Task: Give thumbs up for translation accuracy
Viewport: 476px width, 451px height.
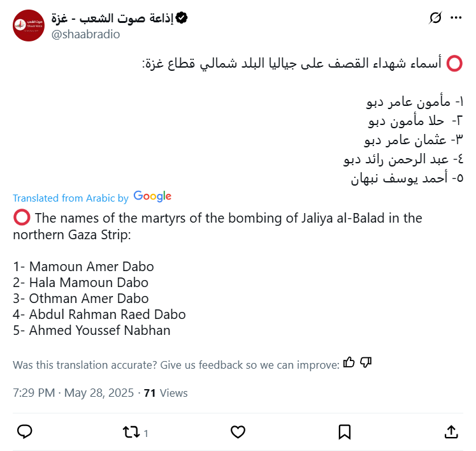Action: pos(349,363)
